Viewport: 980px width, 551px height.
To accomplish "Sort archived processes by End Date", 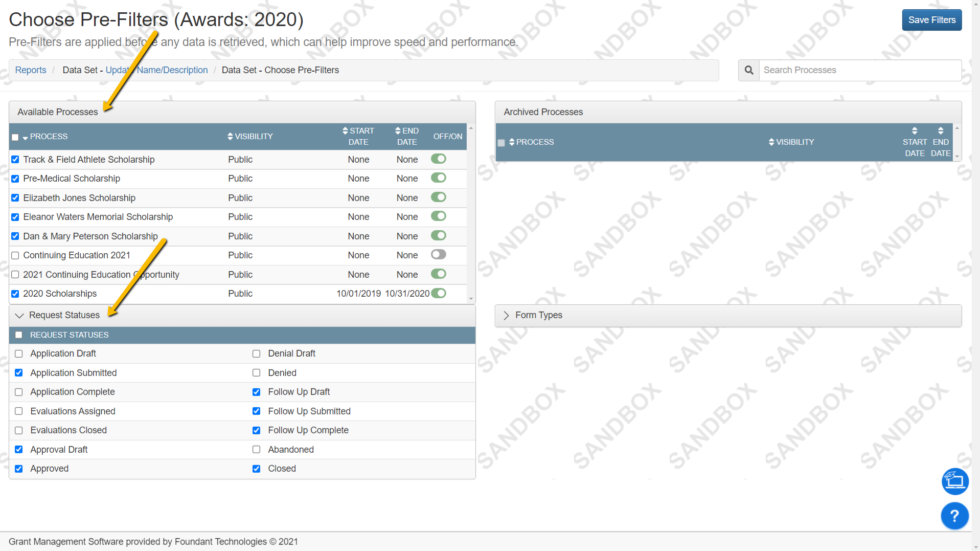I will pos(941,142).
